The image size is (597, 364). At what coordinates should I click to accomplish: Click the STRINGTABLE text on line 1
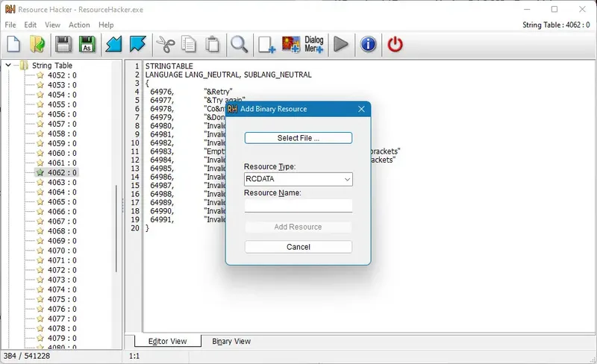pyautogui.click(x=169, y=66)
